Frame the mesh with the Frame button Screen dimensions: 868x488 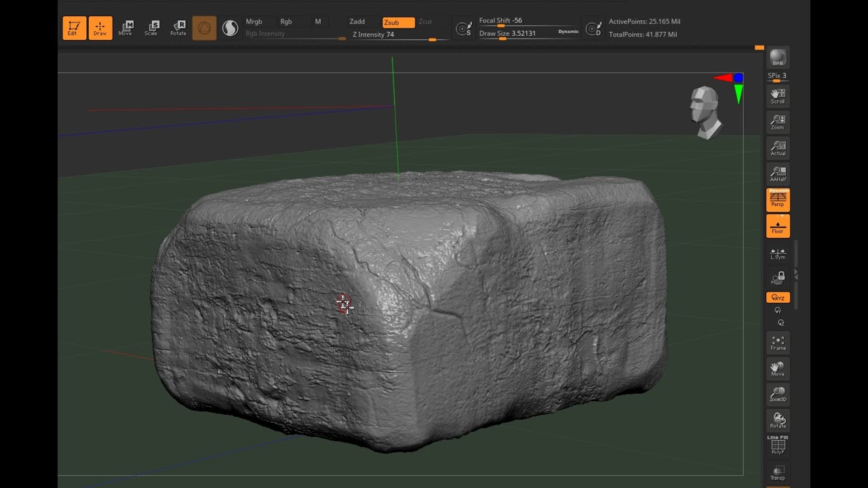pos(778,343)
